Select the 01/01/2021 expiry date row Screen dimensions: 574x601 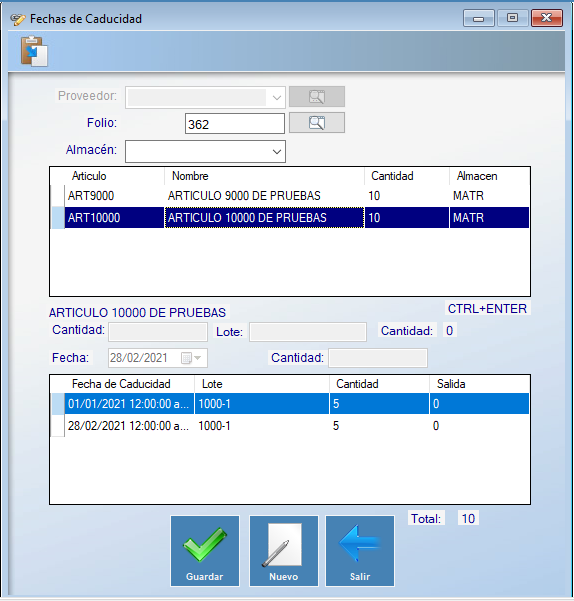click(290, 404)
